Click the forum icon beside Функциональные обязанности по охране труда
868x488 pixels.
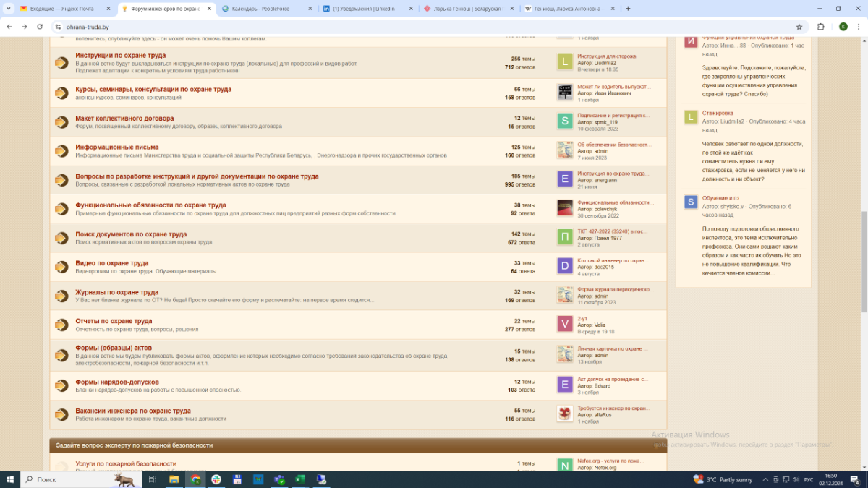61,208
